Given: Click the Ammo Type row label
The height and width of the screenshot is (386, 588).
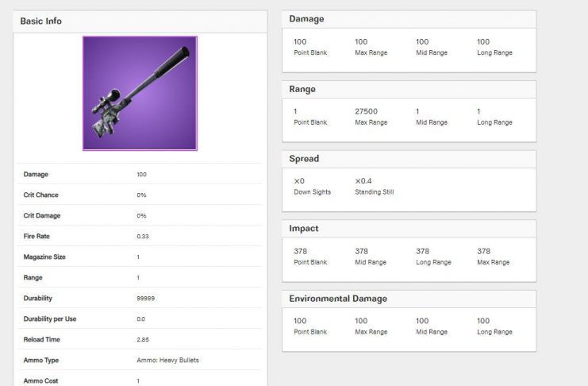Looking at the screenshot, I should click(x=41, y=360).
